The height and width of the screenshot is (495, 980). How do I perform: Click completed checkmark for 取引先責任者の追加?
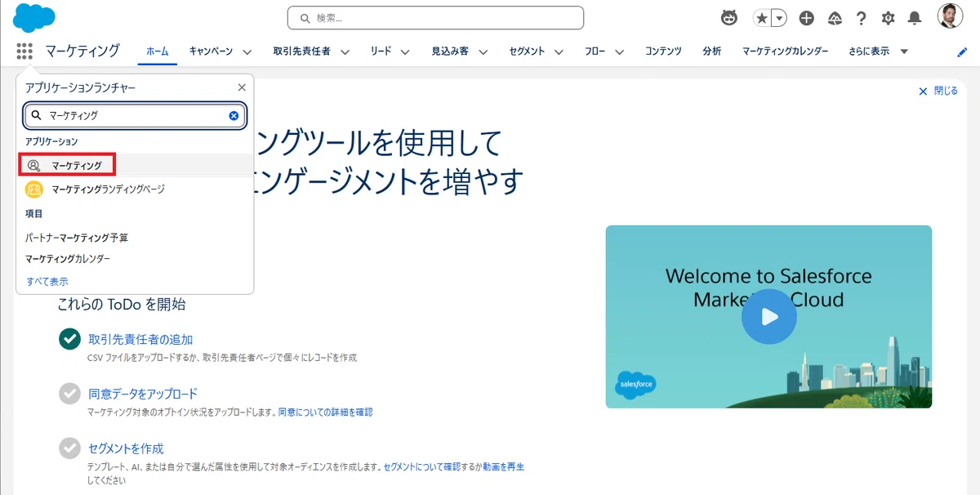[x=69, y=339]
